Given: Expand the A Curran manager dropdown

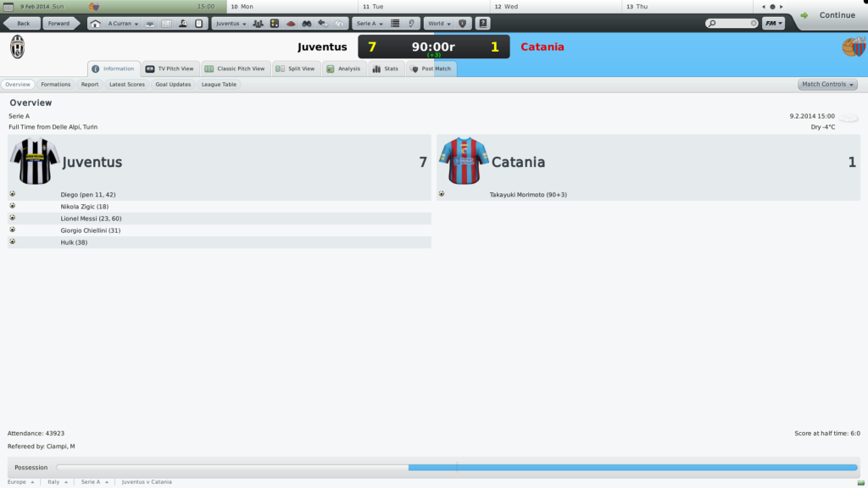Looking at the screenshot, I should 123,24.
